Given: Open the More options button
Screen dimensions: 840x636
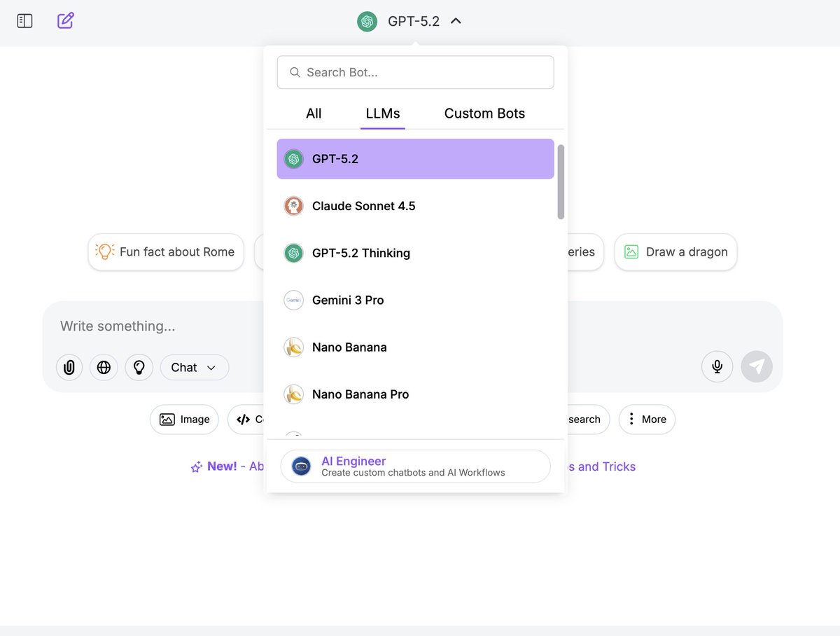Looking at the screenshot, I should (647, 420).
